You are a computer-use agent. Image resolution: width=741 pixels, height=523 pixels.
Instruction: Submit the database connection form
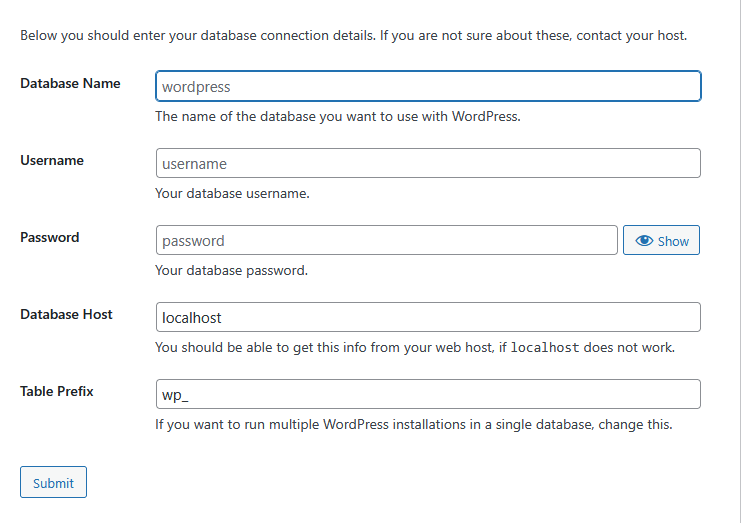(x=53, y=482)
